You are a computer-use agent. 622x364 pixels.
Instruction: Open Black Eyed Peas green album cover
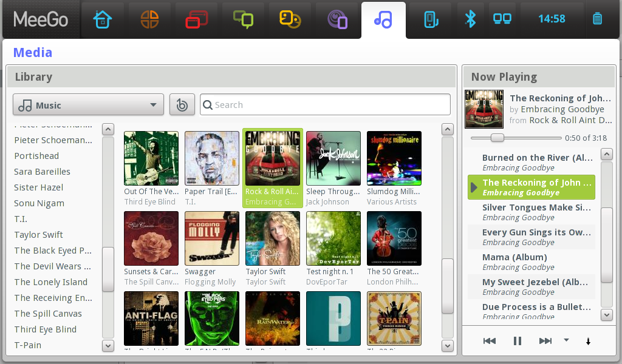point(212,318)
